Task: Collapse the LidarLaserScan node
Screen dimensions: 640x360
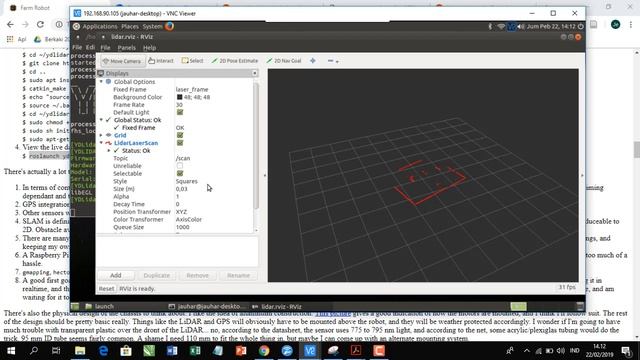Action: 101,143
